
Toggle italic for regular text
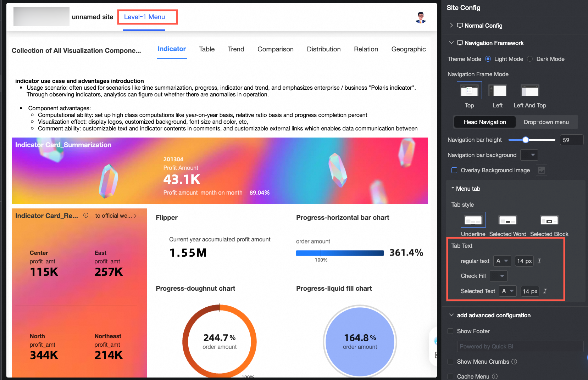coord(539,261)
